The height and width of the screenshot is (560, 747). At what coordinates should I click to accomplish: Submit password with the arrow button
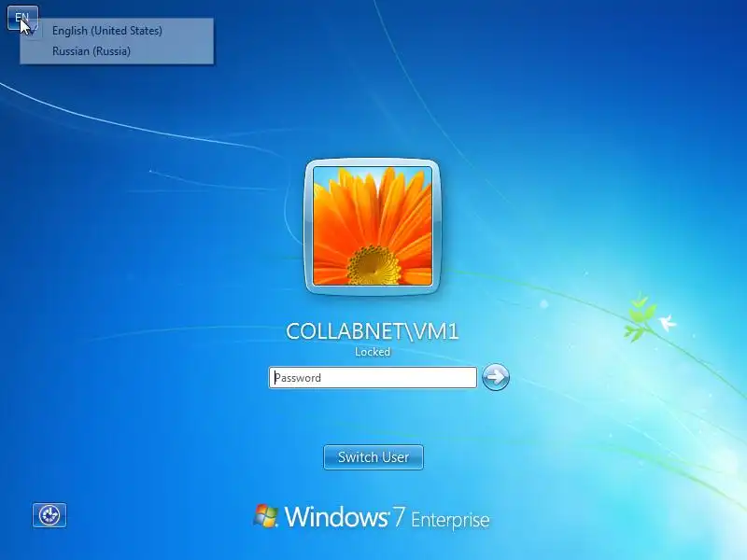pos(496,377)
